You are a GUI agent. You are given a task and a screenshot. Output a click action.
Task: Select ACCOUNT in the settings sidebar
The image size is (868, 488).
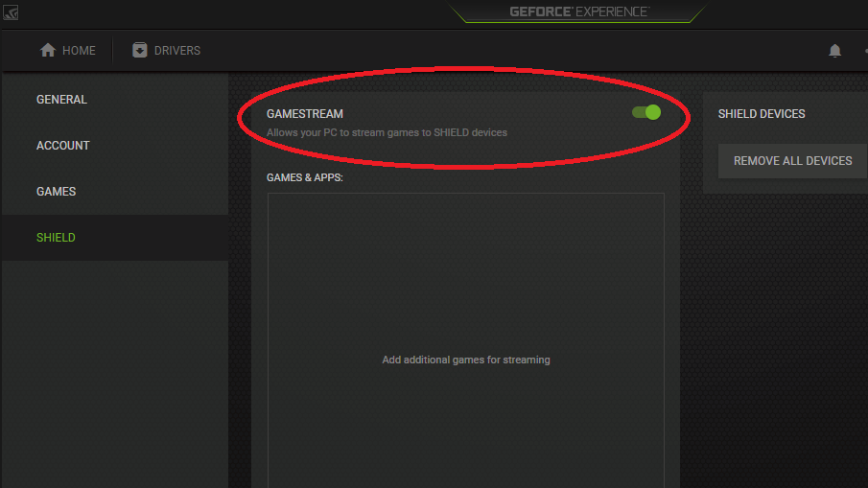pyautogui.click(x=63, y=146)
